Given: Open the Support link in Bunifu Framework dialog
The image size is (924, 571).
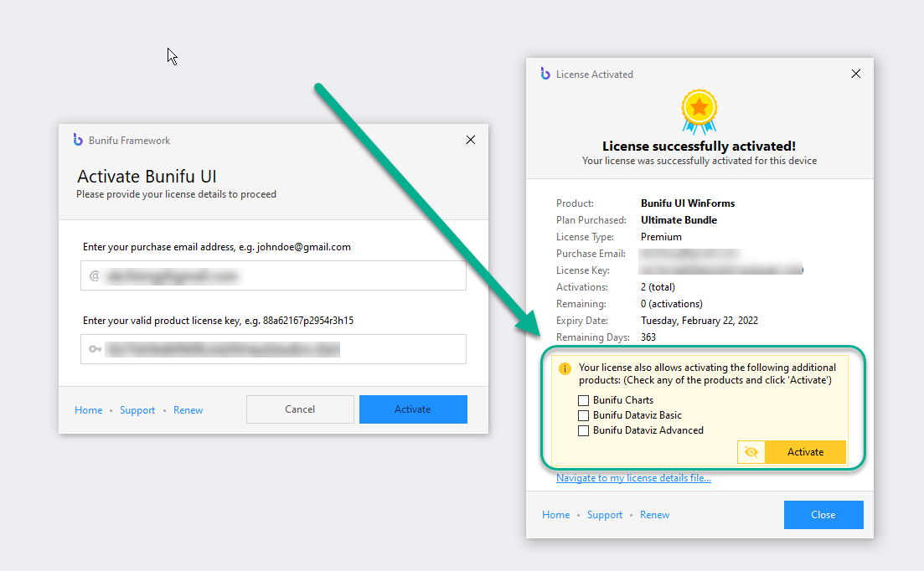Looking at the screenshot, I should [137, 410].
